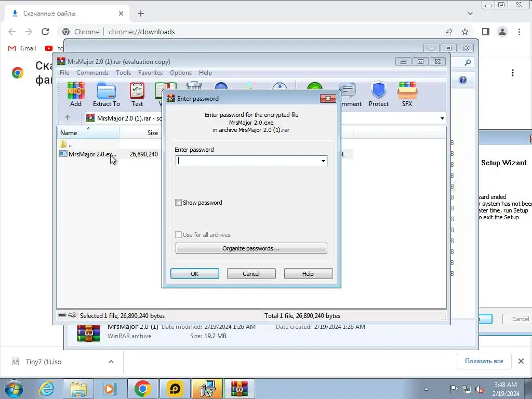Screen dimensions: 532x399
Task: Click Показать все in downloads bar
Action: (484, 361)
